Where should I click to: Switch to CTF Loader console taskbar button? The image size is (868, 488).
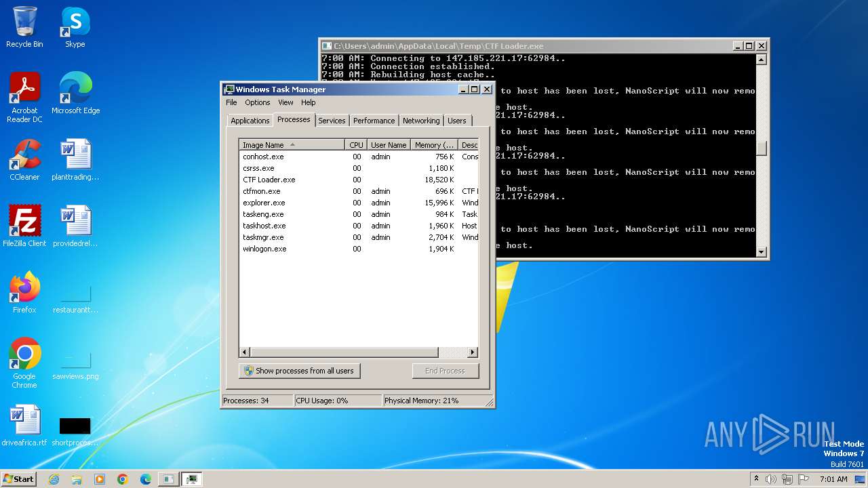168,479
